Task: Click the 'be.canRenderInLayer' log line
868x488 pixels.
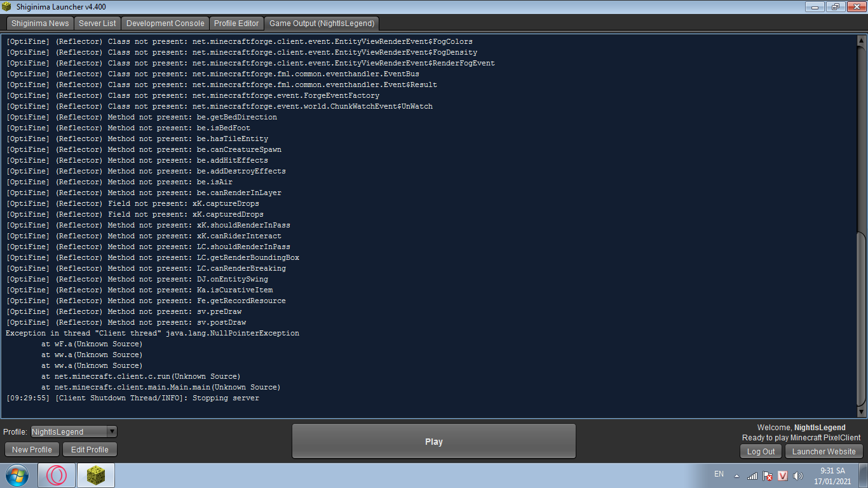Action: (x=144, y=193)
